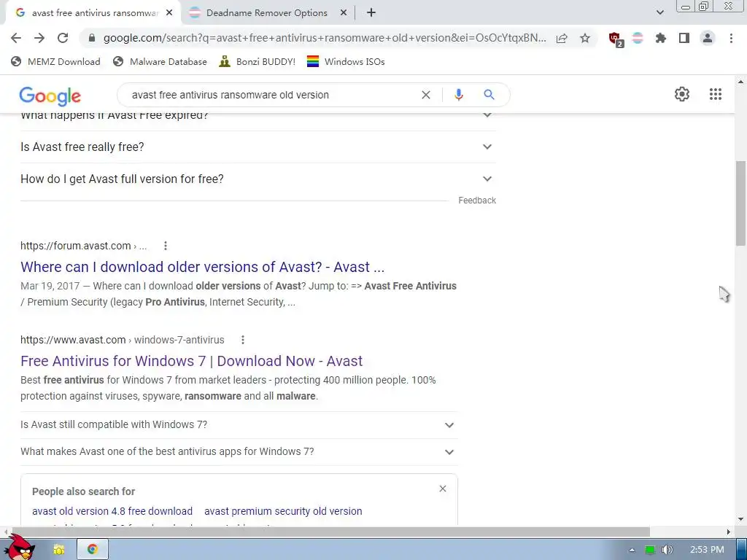Open the volume speaker tray icon
Screen dimensions: 747x560
[x=667, y=550]
